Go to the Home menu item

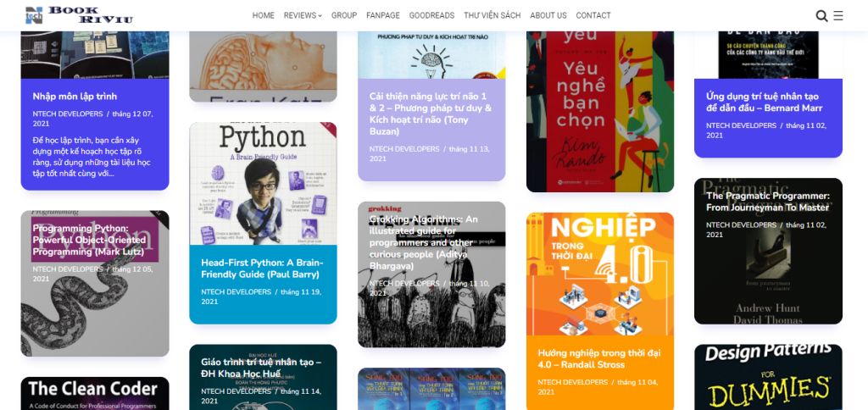point(264,15)
